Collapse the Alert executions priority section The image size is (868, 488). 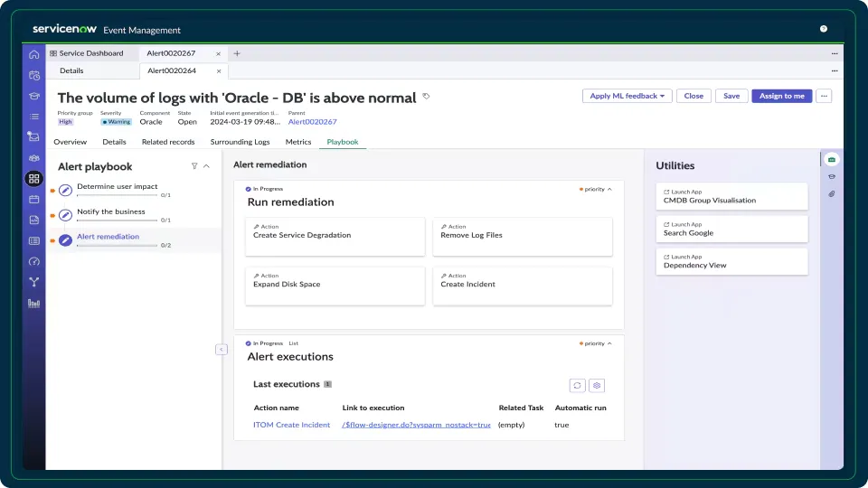pyautogui.click(x=609, y=343)
